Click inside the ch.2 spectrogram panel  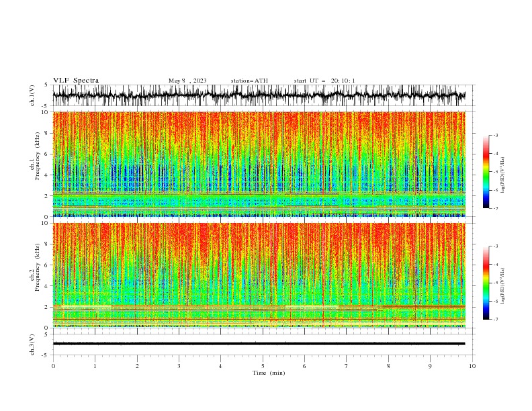click(x=259, y=275)
